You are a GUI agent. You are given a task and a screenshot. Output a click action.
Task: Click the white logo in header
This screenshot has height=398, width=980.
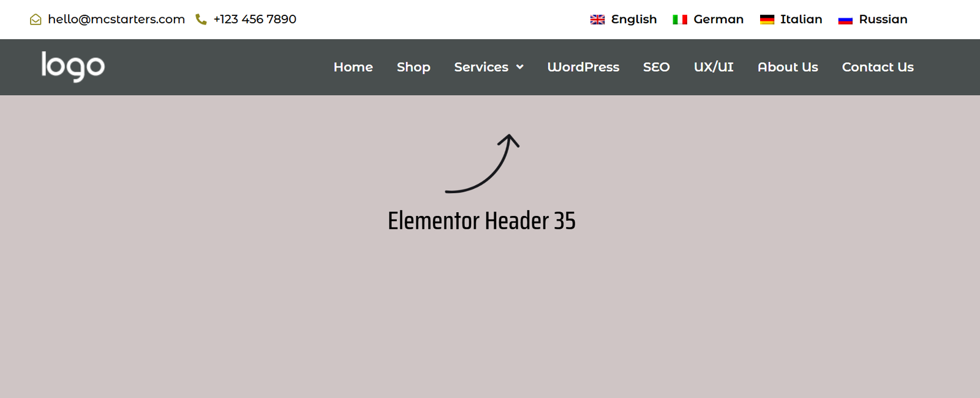pyautogui.click(x=73, y=66)
